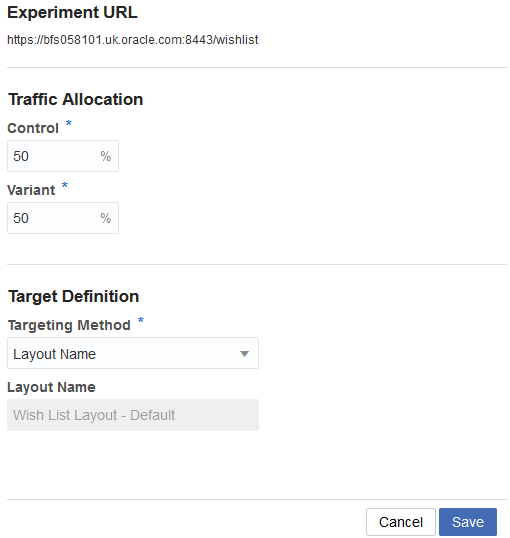
Task: Click the Traffic Allocation heading
Action: tap(76, 100)
